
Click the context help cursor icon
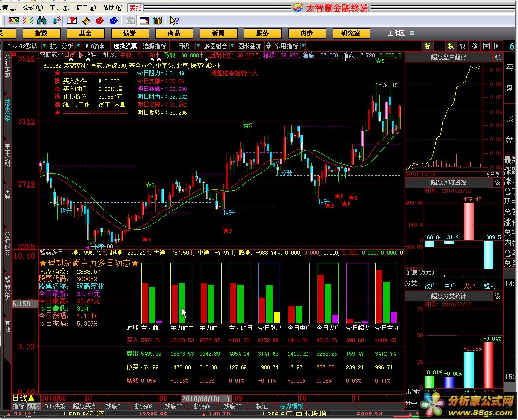(x=174, y=21)
